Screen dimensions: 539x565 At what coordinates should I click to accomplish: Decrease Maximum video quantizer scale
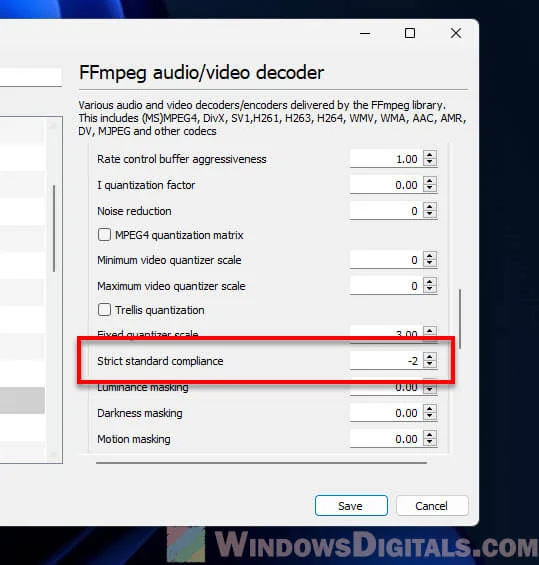click(x=429, y=289)
